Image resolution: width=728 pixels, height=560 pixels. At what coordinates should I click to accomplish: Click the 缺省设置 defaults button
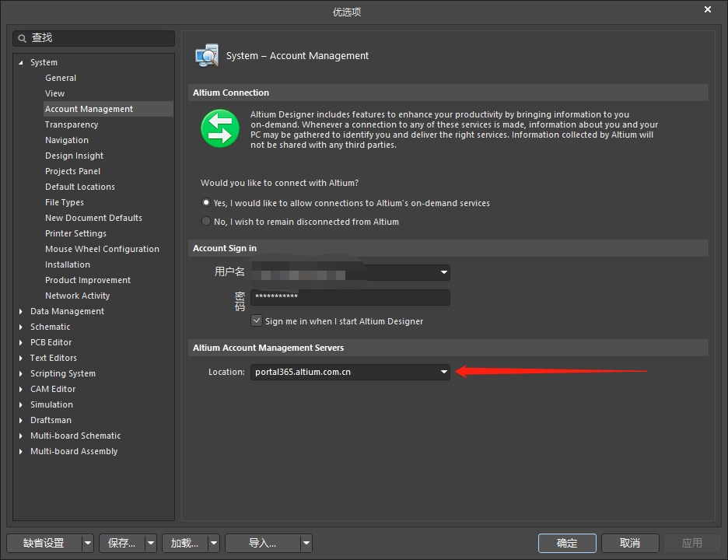tap(44, 543)
